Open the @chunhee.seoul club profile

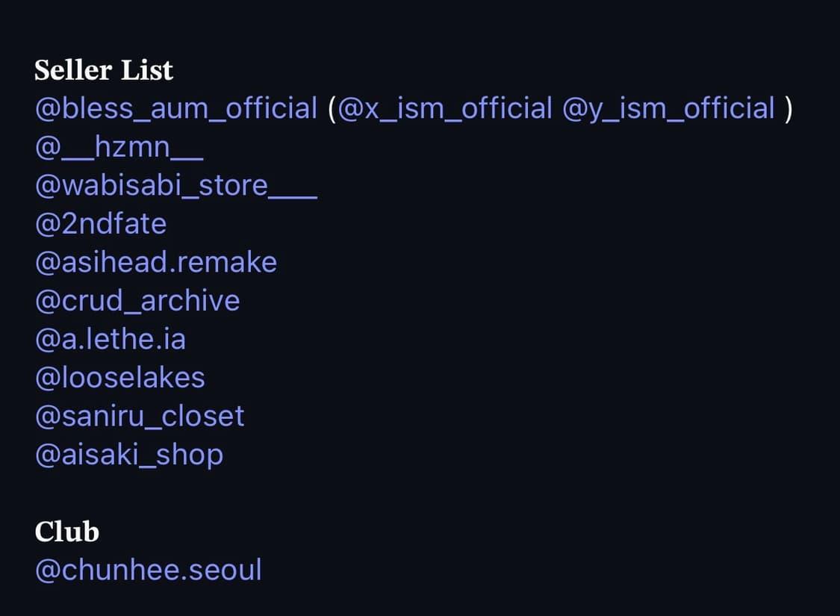point(149,570)
